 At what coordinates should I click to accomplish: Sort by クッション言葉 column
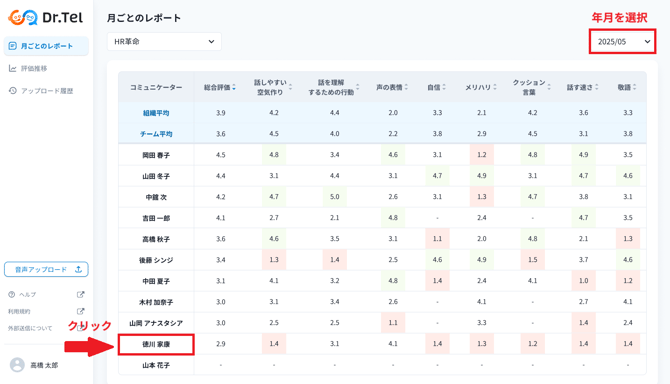[x=549, y=87]
